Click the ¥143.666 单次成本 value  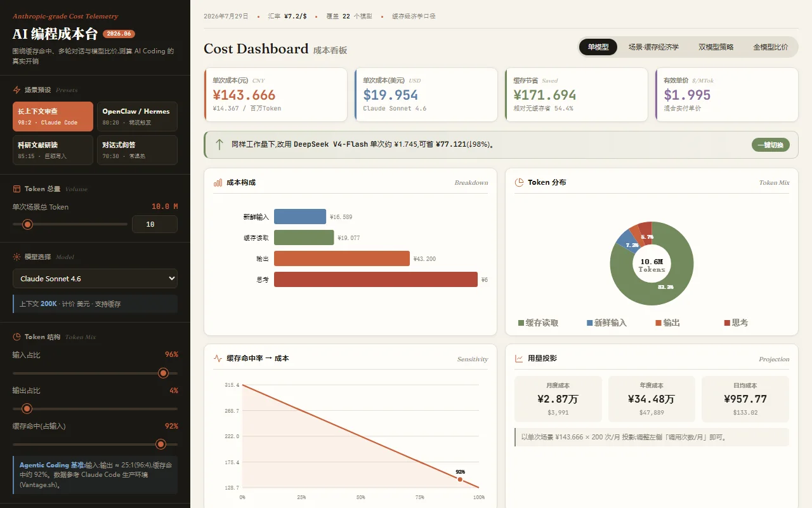(x=244, y=95)
